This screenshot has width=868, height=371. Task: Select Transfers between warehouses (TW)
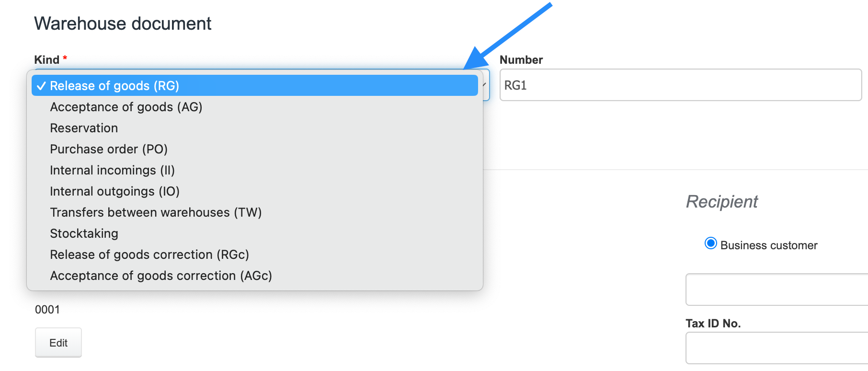(156, 212)
